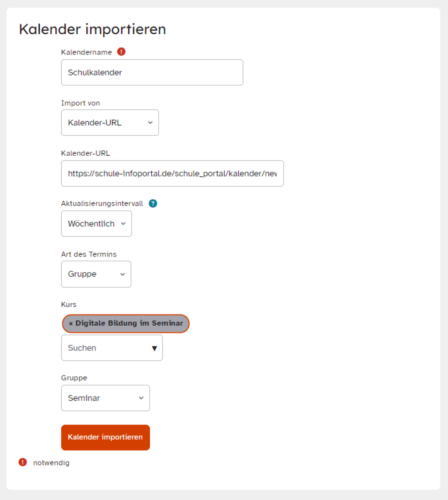
Task: Remove course tag via its × icon
Action: (x=71, y=323)
